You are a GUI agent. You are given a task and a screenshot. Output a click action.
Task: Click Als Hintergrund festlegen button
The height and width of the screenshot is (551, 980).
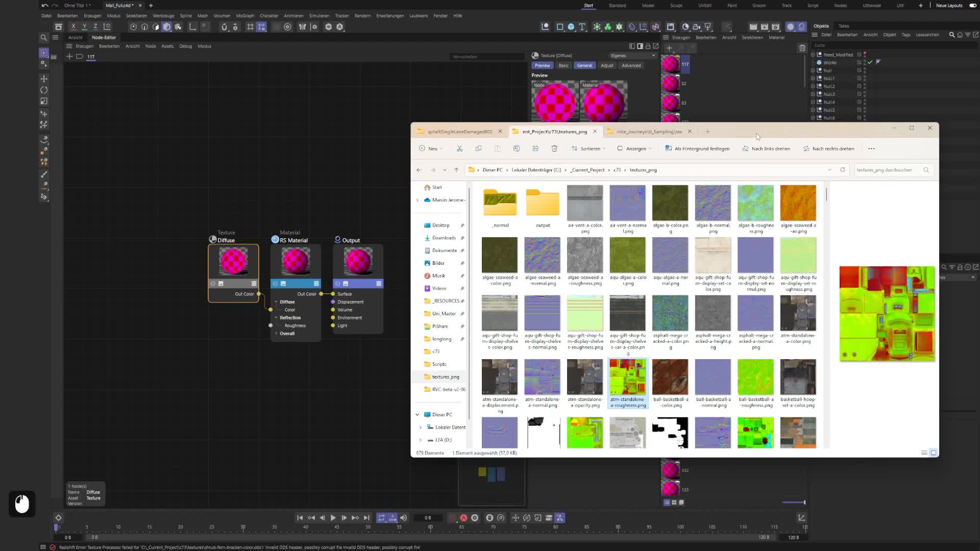tap(697, 148)
